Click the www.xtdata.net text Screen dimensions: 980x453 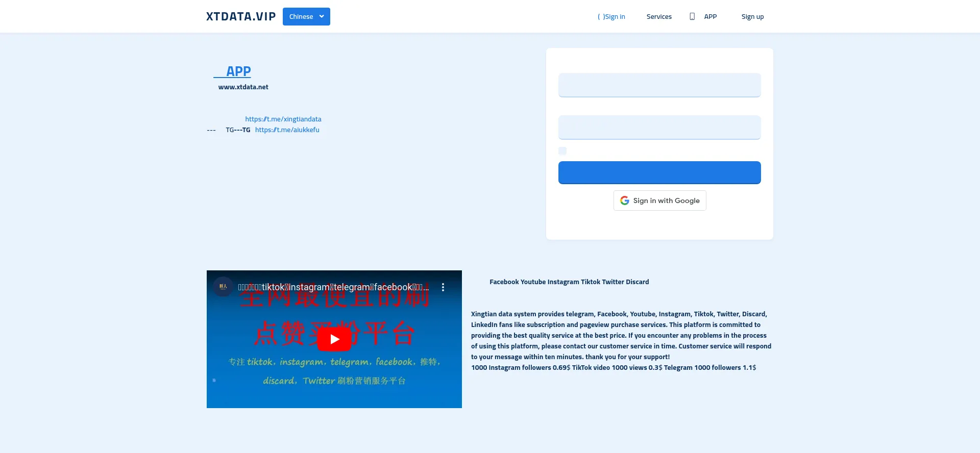click(243, 87)
